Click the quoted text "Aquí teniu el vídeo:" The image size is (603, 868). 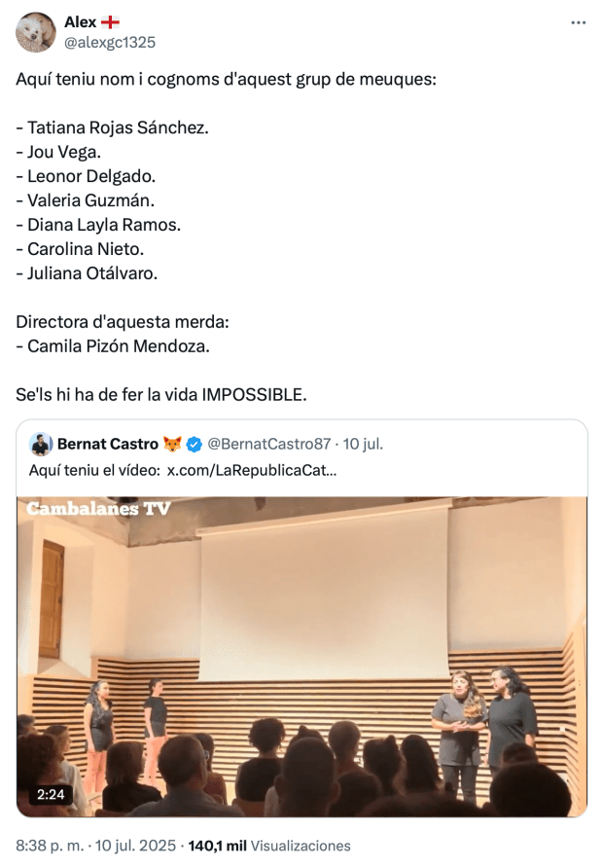tap(93, 470)
